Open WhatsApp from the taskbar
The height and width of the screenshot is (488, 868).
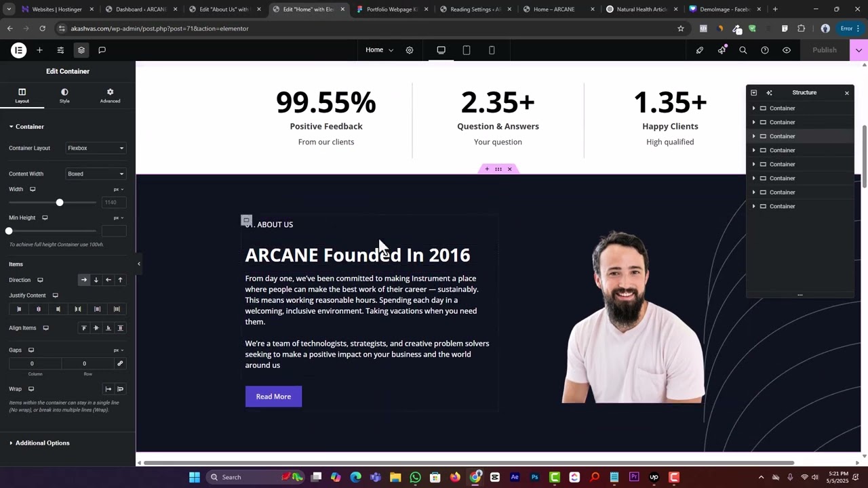[x=415, y=477]
